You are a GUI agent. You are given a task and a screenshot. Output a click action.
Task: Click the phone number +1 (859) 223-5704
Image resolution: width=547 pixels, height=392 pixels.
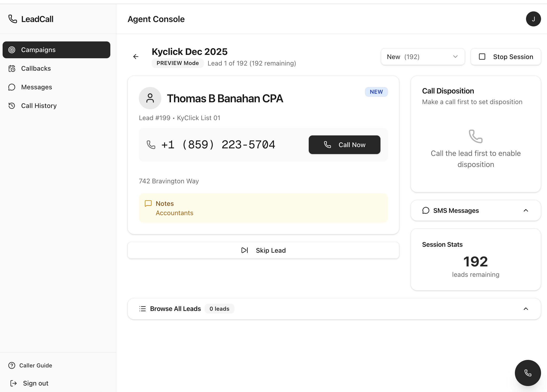(x=218, y=145)
